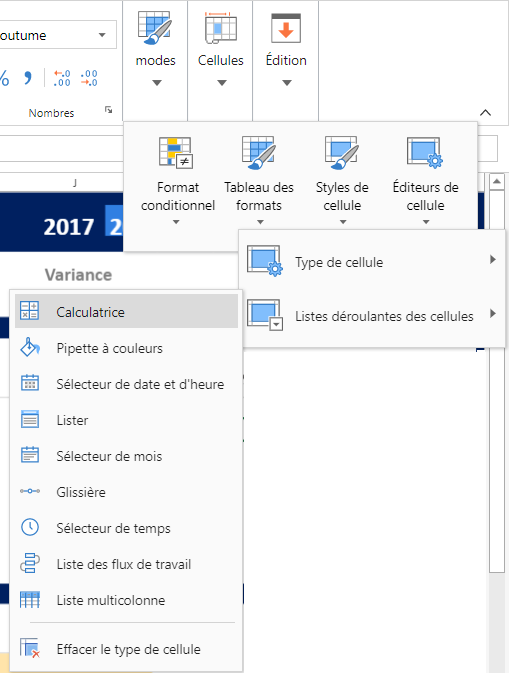Choose the Pipette à couleurs option
509x673 pixels.
[x=126, y=348]
